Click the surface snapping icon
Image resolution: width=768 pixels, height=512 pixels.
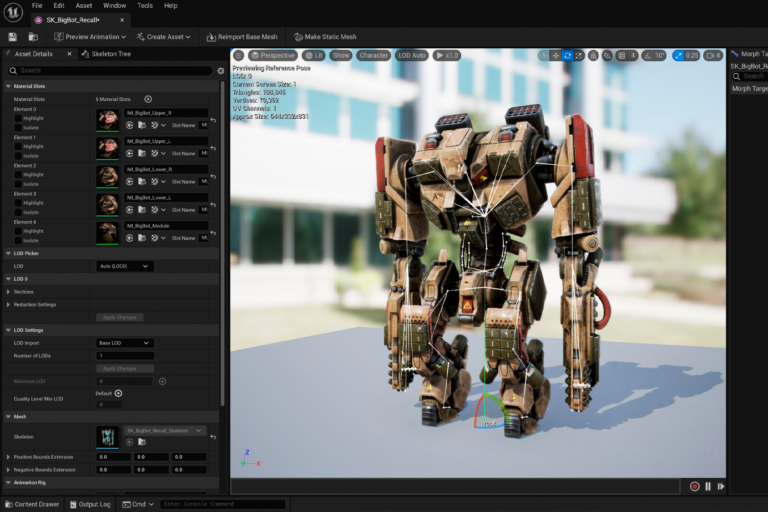(x=607, y=56)
